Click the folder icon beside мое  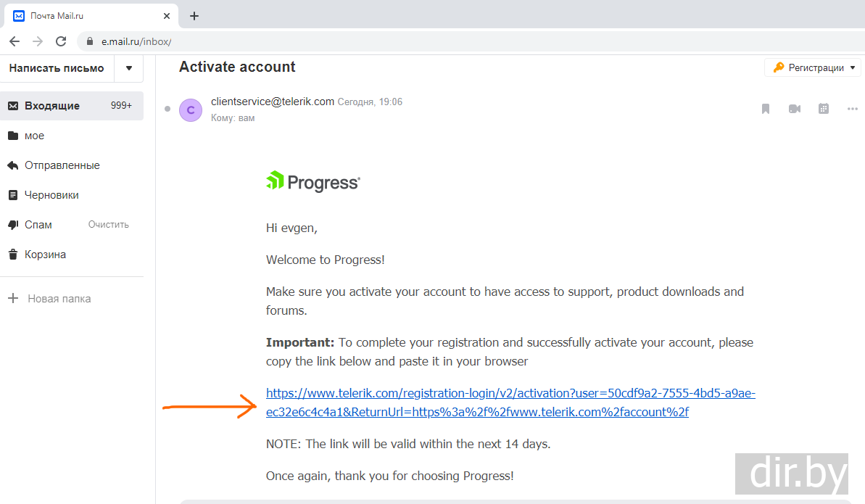(x=13, y=136)
